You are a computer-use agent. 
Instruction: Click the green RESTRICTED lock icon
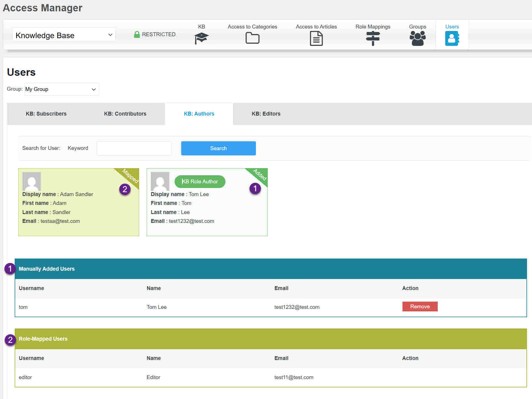(137, 35)
